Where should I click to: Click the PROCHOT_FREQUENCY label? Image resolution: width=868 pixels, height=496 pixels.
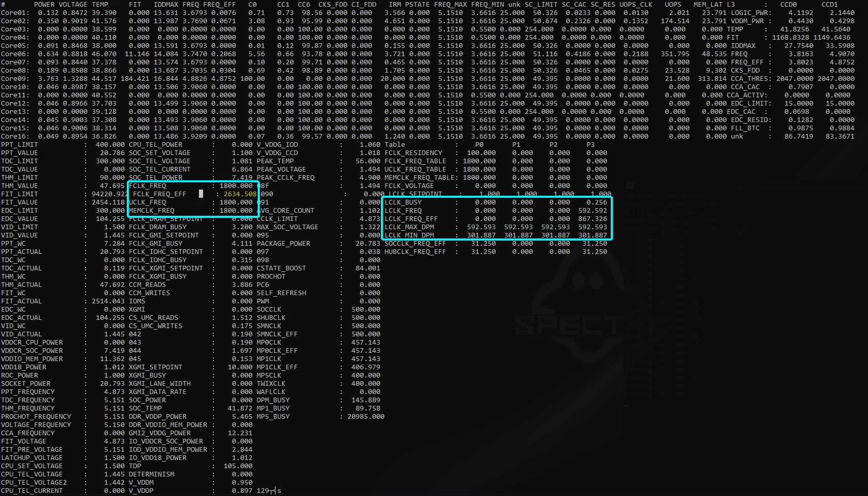(36, 417)
